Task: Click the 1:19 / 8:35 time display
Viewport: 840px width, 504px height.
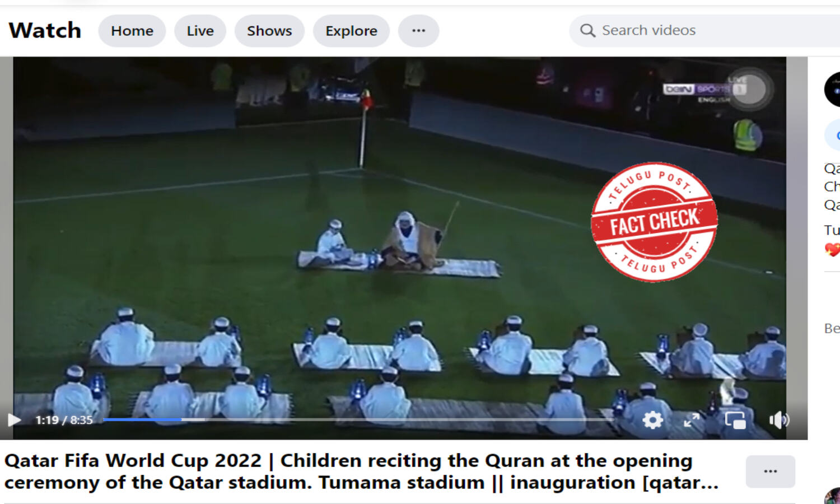Action: tap(64, 420)
